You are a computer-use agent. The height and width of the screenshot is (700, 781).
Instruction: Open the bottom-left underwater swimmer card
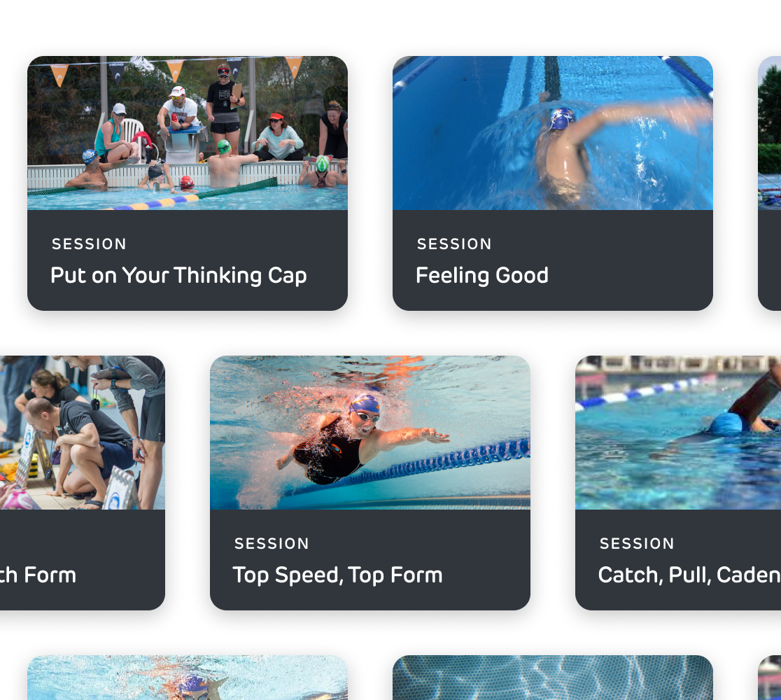point(188,678)
